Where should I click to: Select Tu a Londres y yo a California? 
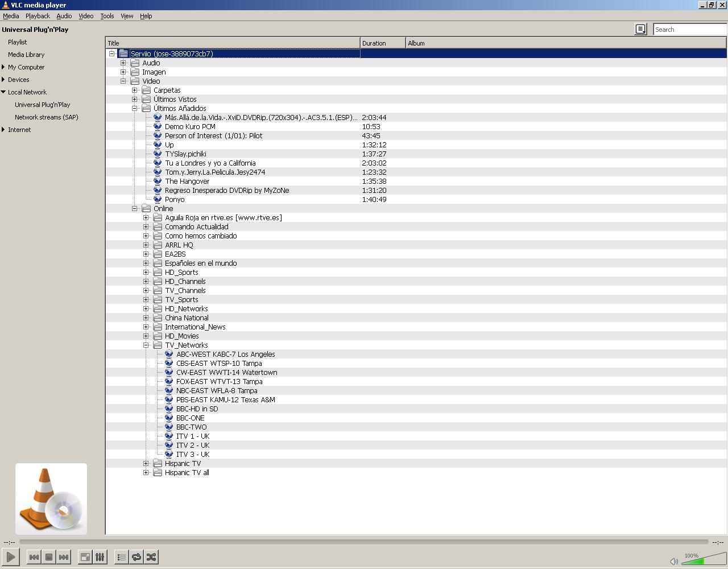coord(210,163)
